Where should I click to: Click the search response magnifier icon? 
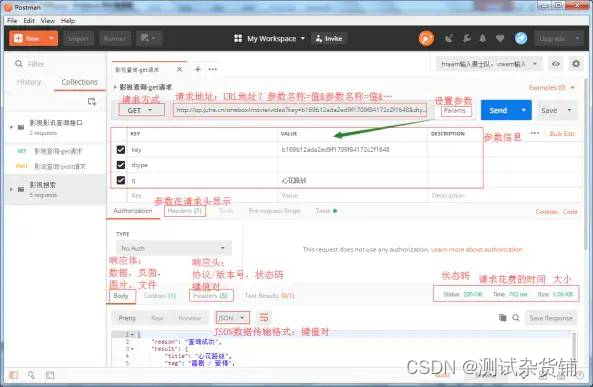516,318
